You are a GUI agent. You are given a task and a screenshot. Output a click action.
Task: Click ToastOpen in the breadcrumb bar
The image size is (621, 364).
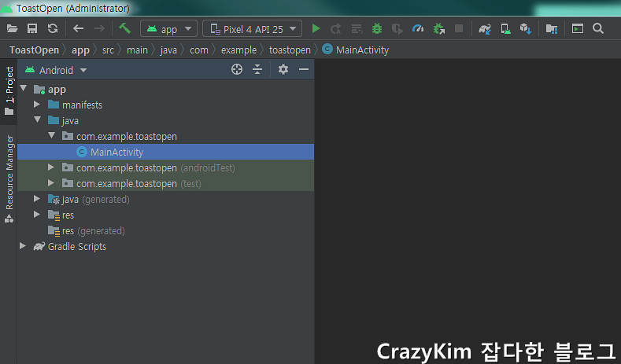click(34, 50)
